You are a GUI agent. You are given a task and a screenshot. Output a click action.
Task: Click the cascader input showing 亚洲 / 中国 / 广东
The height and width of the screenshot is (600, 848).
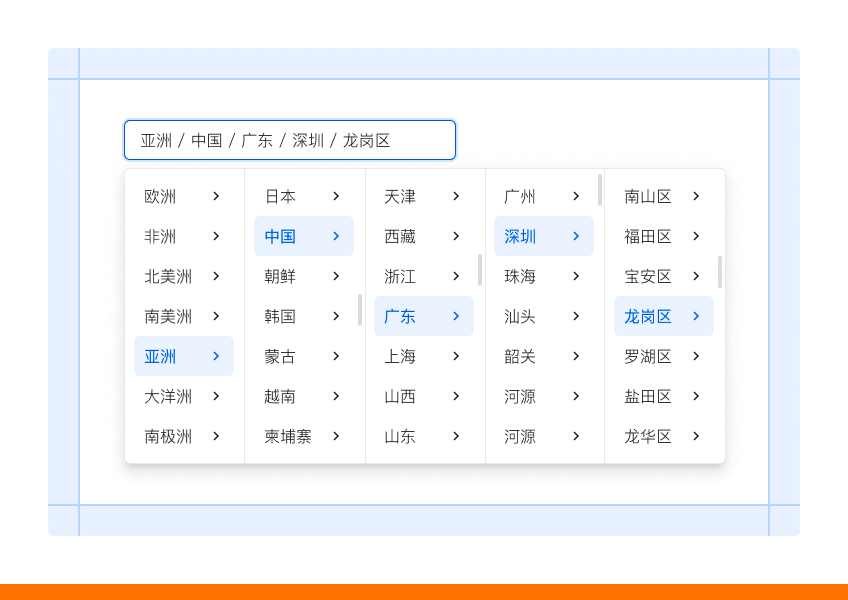290,140
